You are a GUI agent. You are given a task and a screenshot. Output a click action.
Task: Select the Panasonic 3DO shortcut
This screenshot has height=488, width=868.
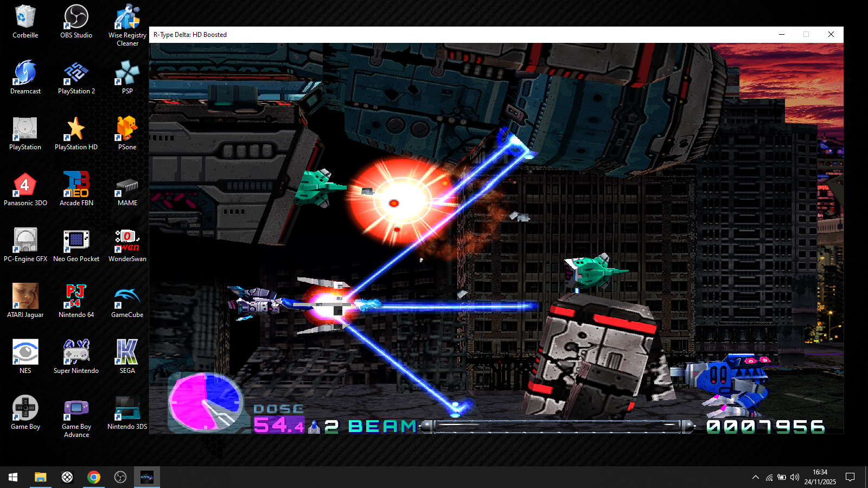point(25,189)
